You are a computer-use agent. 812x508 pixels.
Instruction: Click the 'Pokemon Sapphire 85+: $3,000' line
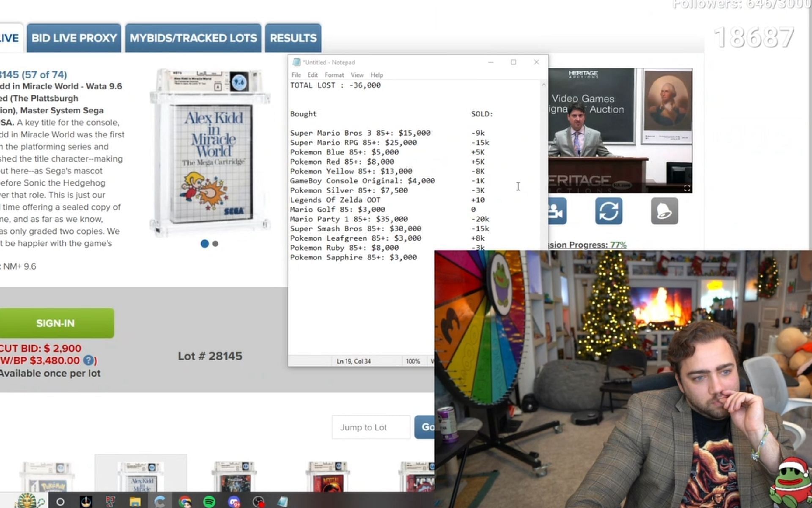click(x=354, y=257)
